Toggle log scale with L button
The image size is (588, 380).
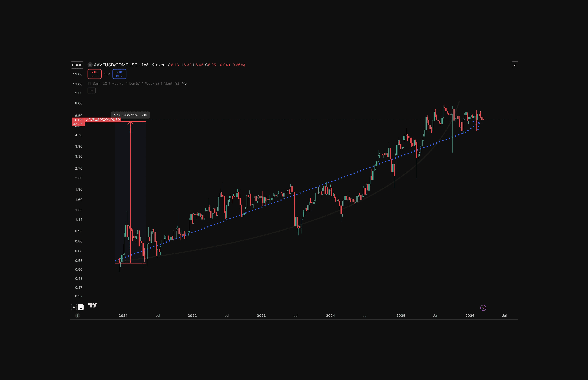(81, 307)
